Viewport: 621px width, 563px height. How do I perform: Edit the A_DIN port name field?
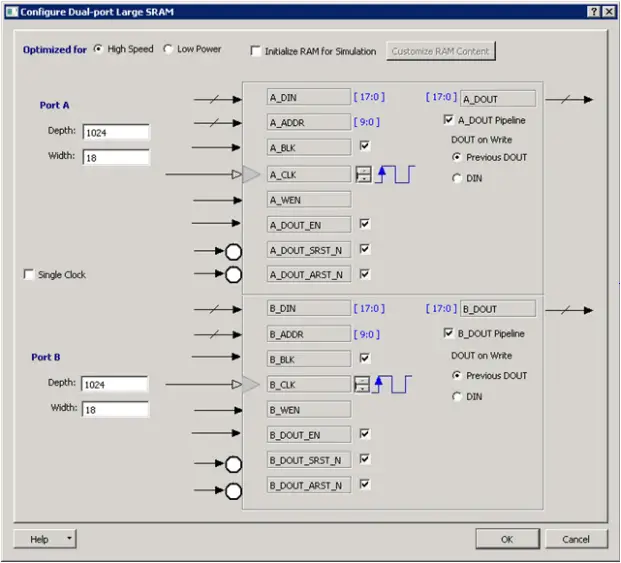point(309,97)
